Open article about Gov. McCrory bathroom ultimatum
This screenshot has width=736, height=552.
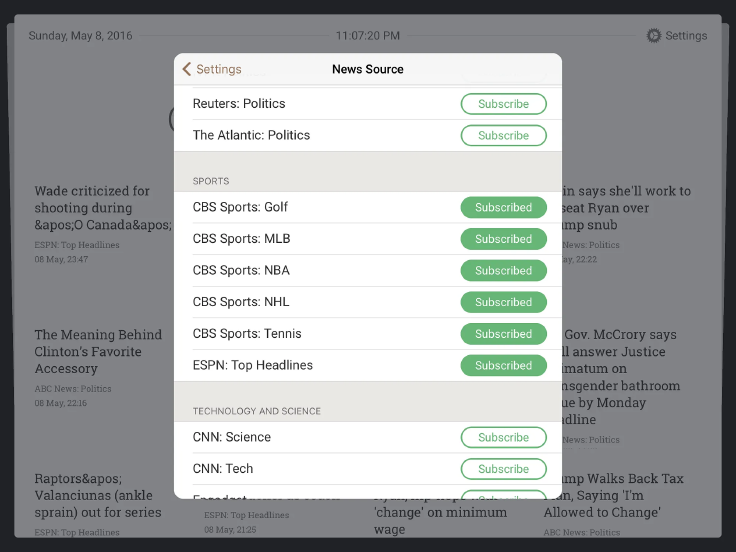pos(621,377)
